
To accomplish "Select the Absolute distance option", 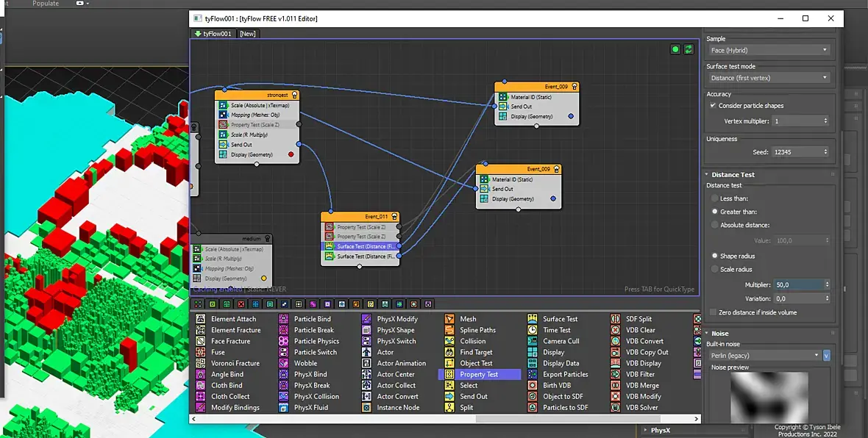I will click(x=715, y=225).
